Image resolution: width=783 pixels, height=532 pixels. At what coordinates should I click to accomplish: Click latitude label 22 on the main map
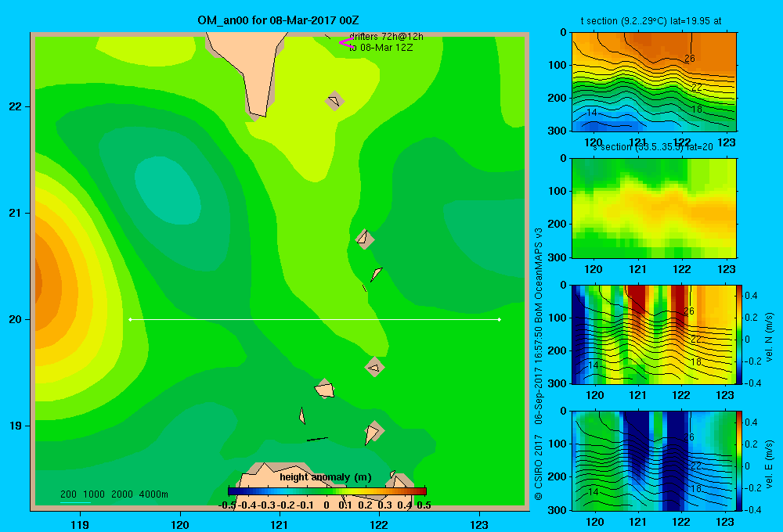coord(16,106)
